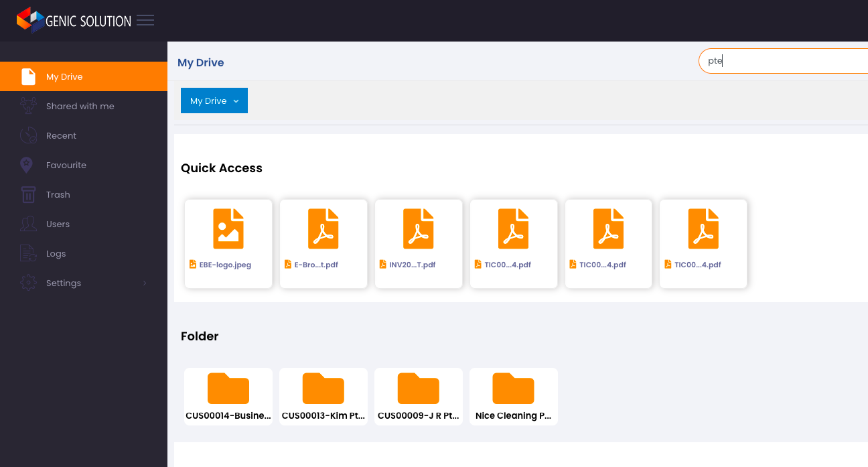Open the Favourite star pin icon

click(27, 165)
